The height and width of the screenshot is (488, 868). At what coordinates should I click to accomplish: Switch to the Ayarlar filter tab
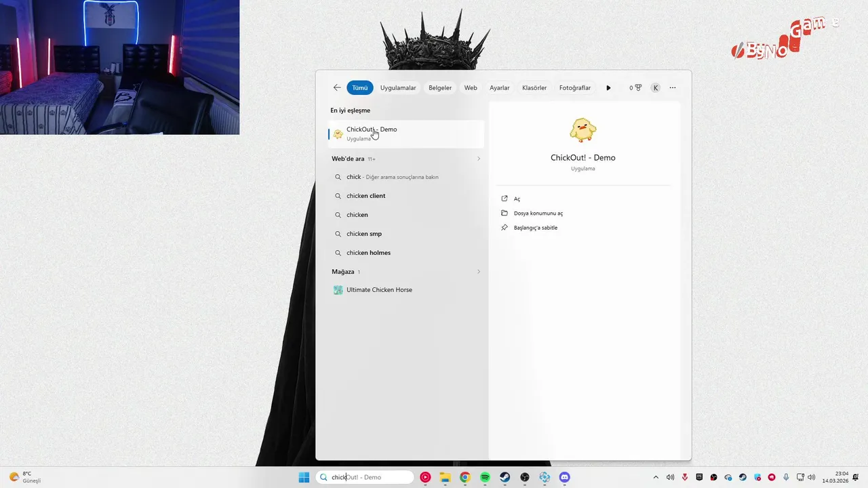(x=500, y=87)
